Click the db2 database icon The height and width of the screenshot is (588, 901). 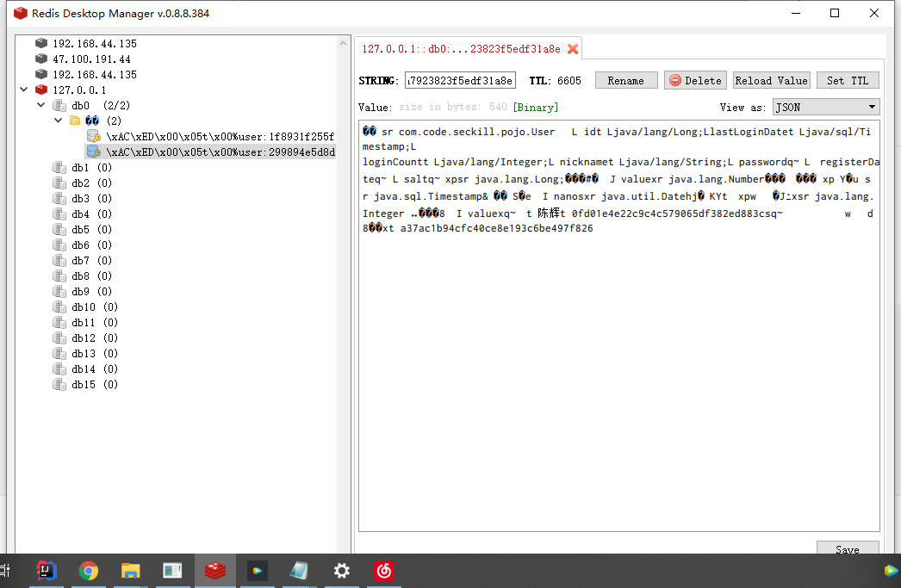pos(59,183)
